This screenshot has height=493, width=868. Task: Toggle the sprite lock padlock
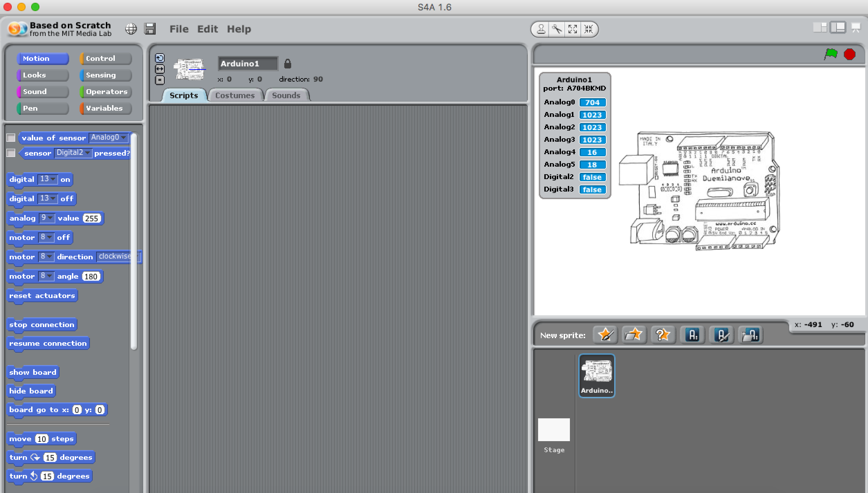point(287,64)
